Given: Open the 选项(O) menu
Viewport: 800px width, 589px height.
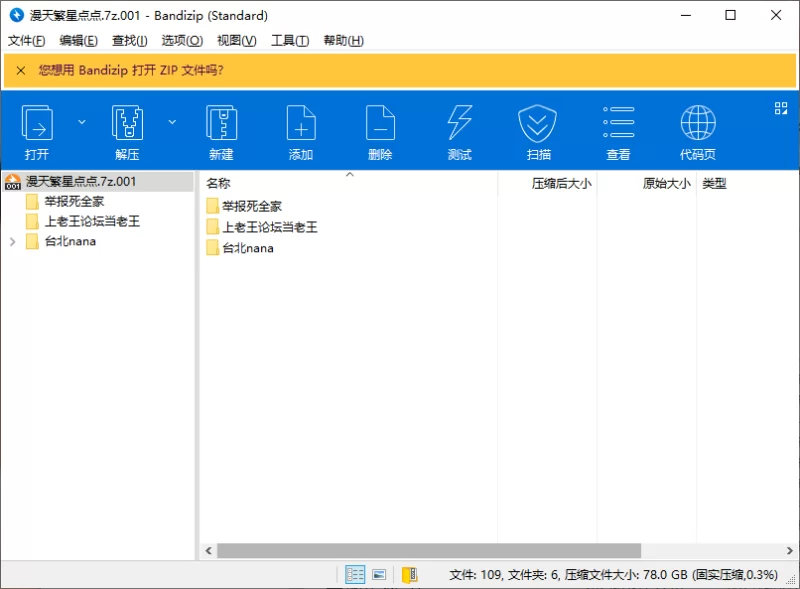Looking at the screenshot, I should (182, 40).
